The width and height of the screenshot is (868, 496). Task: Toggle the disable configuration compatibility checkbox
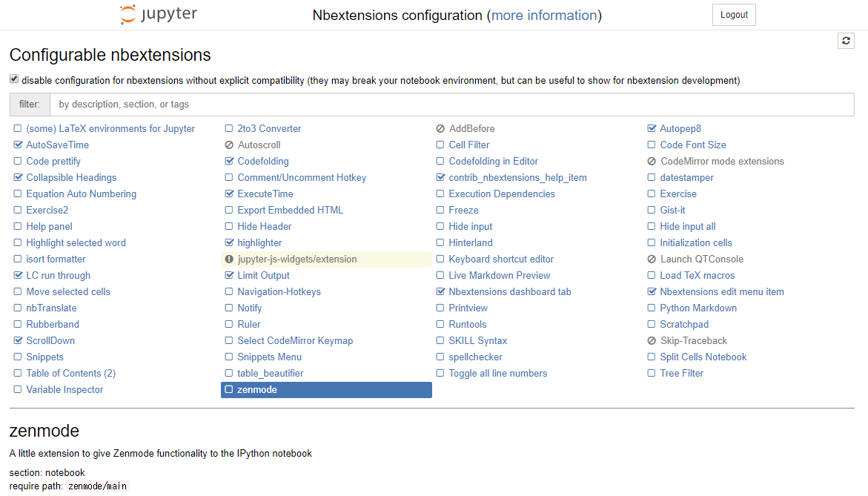pyautogui.click(x=14, y=79)
